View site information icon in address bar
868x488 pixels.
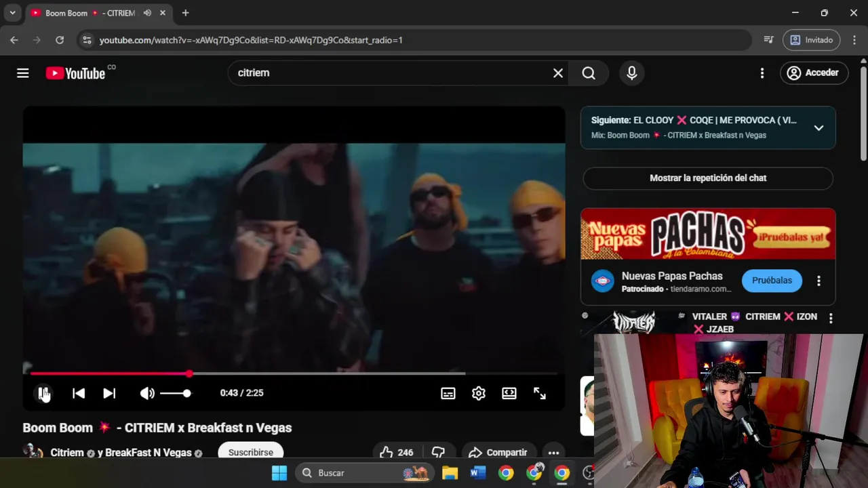pyautogui.click(x=87, y=40)
